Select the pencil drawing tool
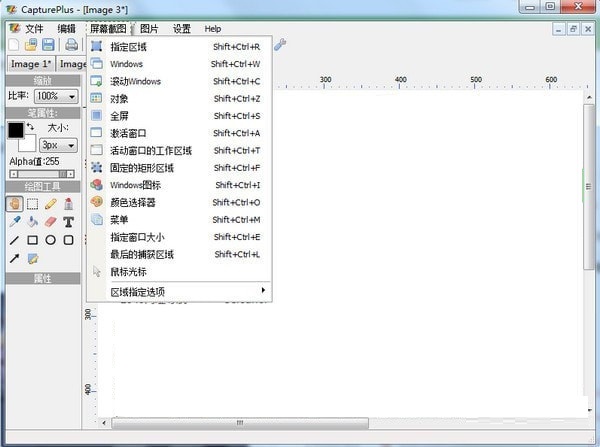600x447 pixels. 51,204
